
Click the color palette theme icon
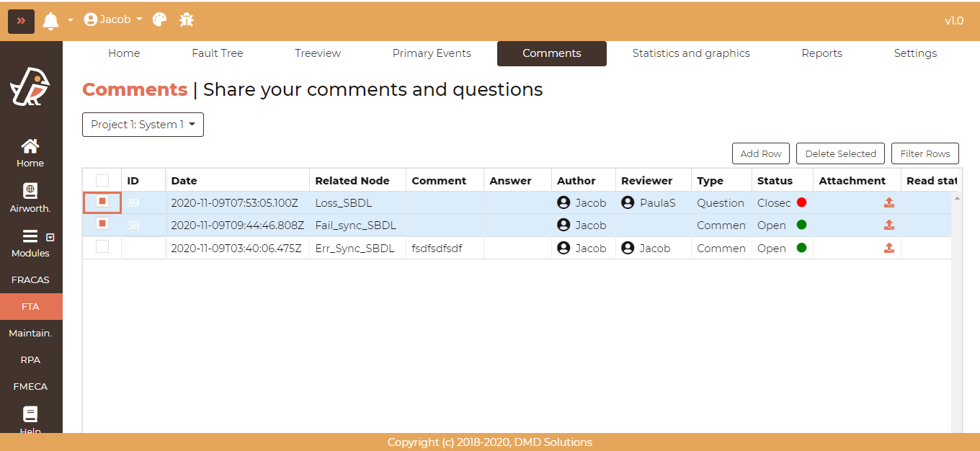click(160, 19)
